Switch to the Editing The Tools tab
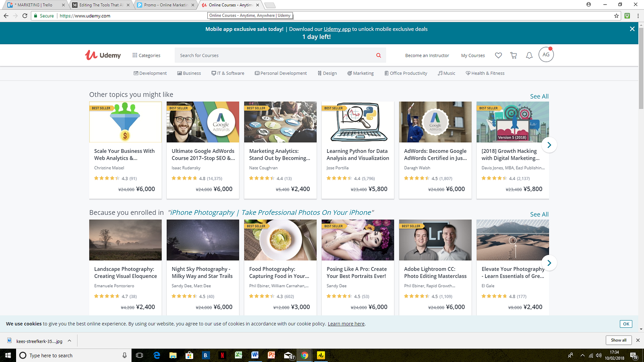644x362 pixels. (101, 5)
